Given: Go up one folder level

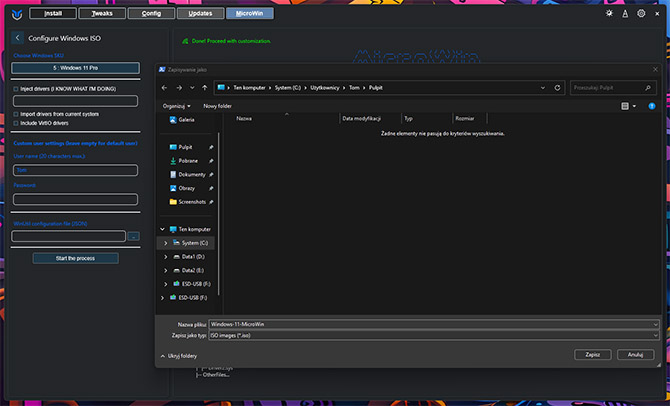Looking at the screenshot, I should click(x=205, y=88).
